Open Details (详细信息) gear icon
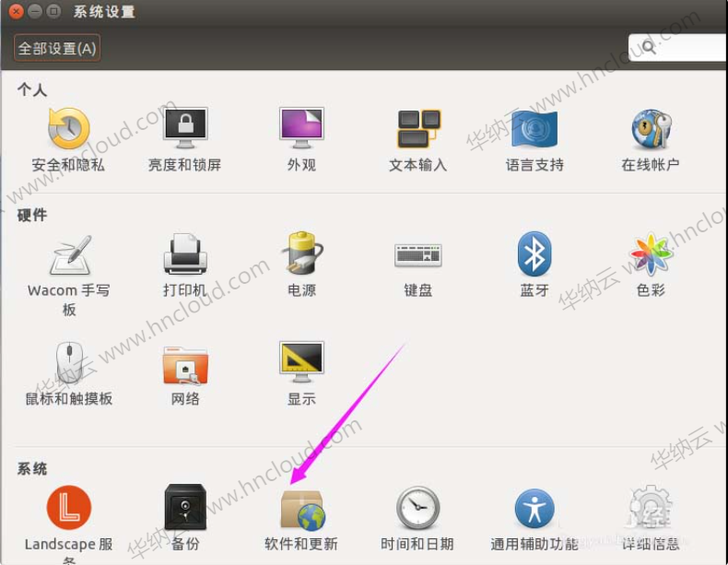Screen dimensions: 728x565 point(651,508)
